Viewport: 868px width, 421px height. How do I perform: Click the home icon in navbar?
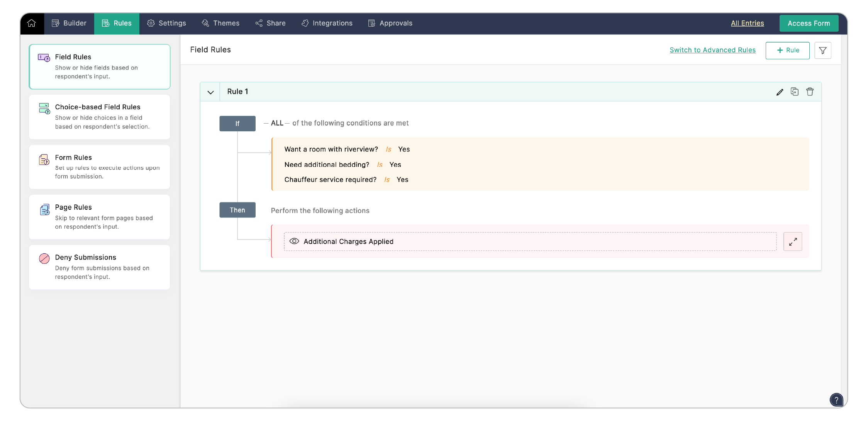(x=32, y=23)
